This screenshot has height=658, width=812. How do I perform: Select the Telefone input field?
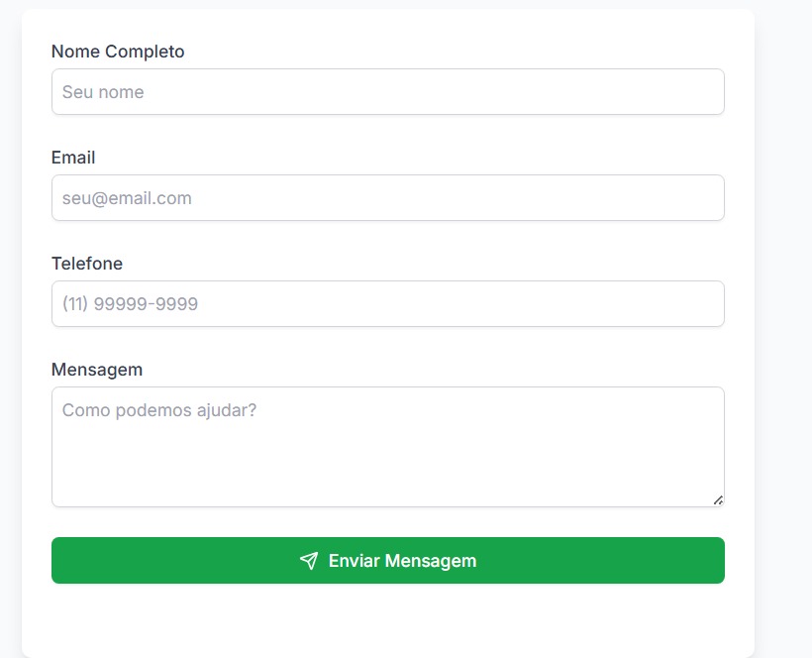[388, 304]
